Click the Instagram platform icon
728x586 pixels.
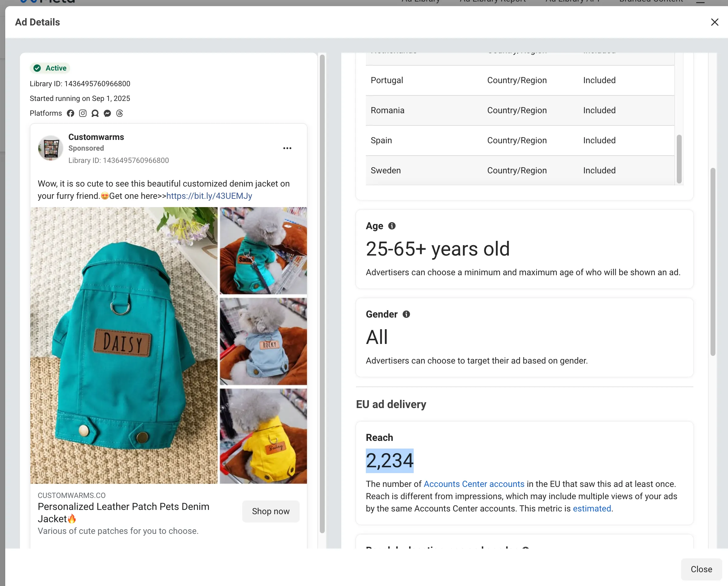coord(83,113)
